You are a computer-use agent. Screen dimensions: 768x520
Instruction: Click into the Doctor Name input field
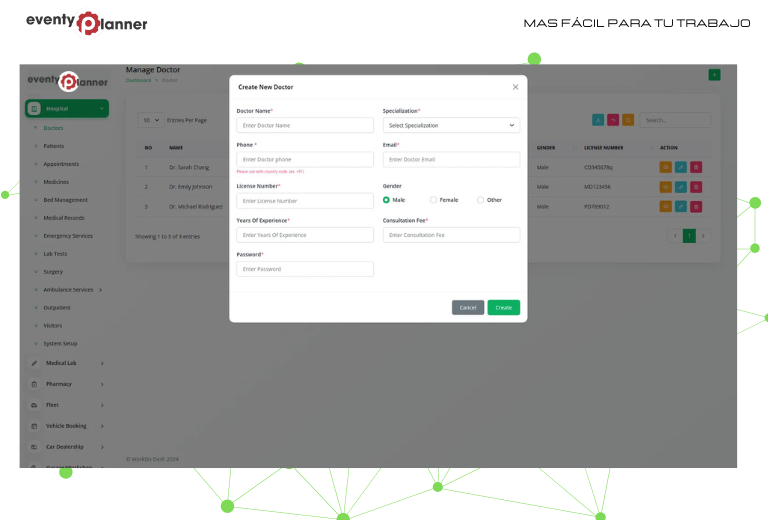(x=305, y=126)
